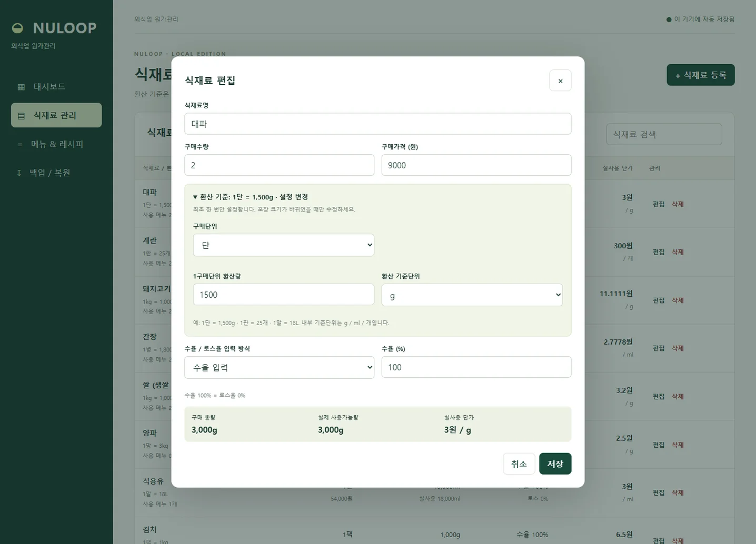Open the 환산 기준단위 dropdown showing g
Viewport: 756px width, 544px height.
click(x=472, y=295)
